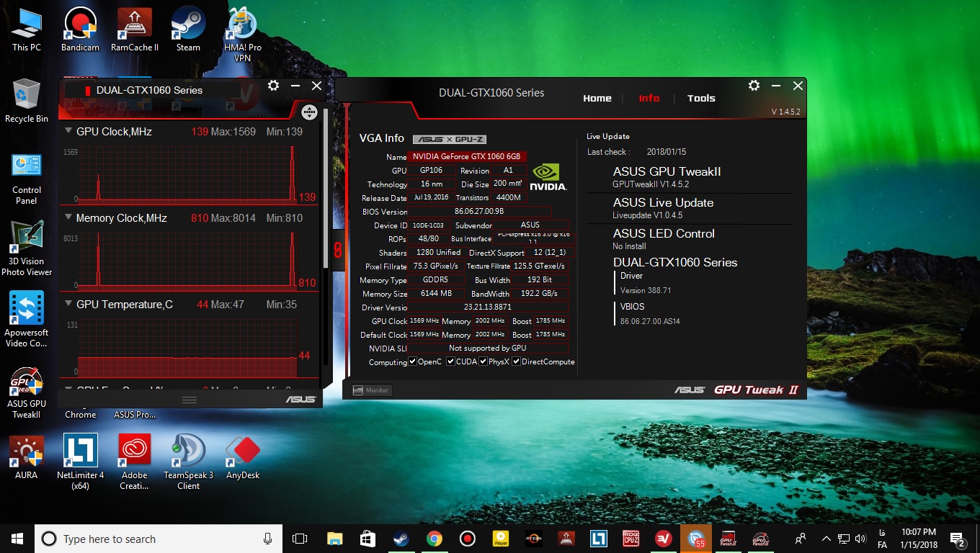Click the Driver Version 23.21.13.8871 value
The image size is (980, 553).
[x=487, y=307]
